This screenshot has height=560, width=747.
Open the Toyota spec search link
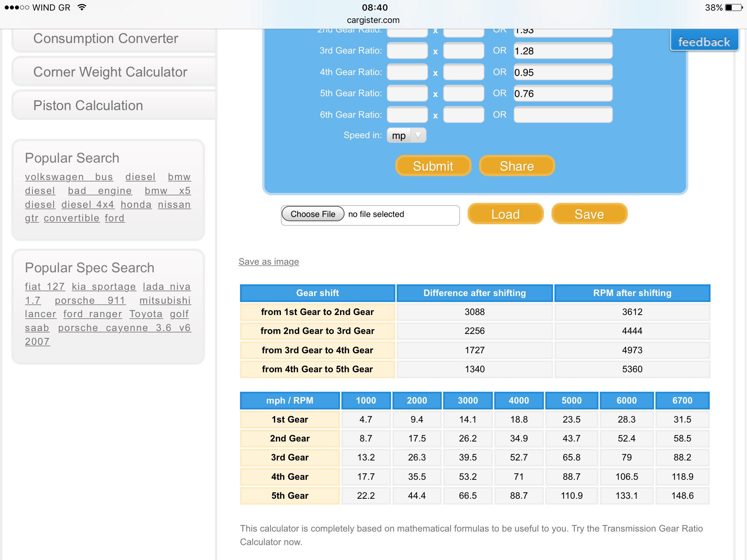(x=146, y=314)
